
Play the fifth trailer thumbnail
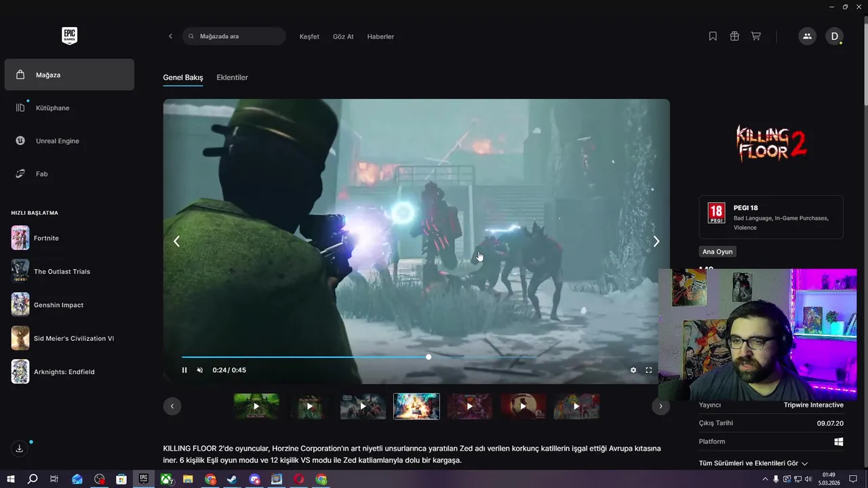point(469,407)
